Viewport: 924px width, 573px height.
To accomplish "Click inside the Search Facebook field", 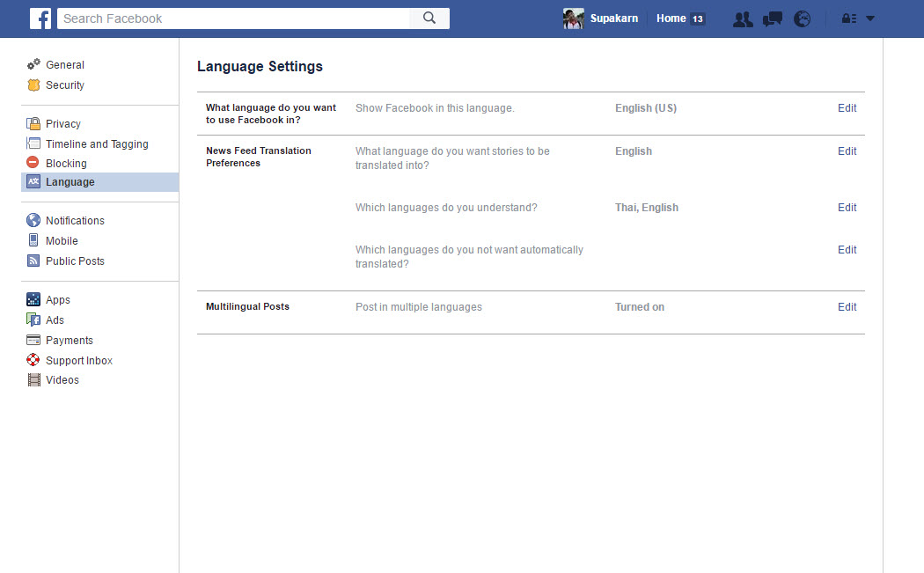I will pos(233,18).
